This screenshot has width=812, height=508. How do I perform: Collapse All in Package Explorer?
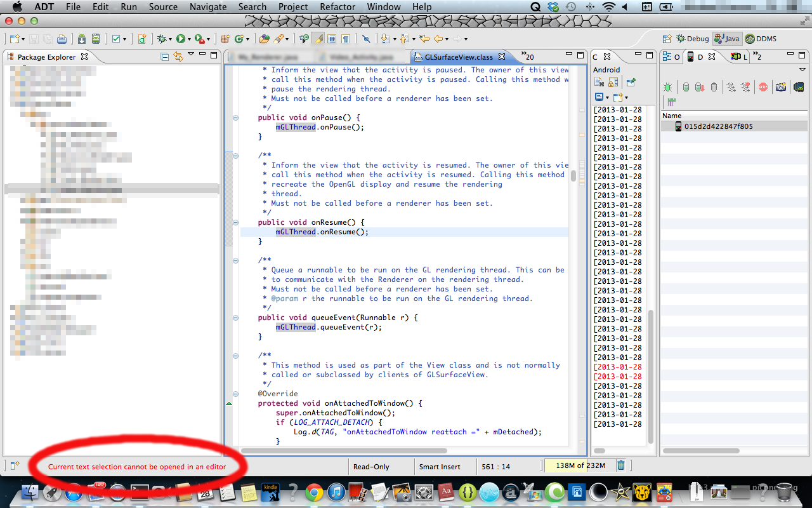point(165,57)
